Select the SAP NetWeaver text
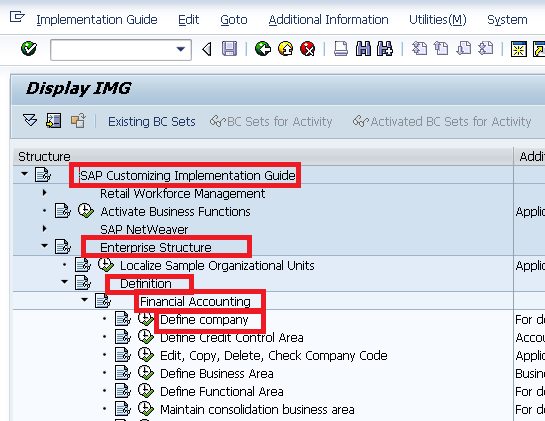 [144, 230]
